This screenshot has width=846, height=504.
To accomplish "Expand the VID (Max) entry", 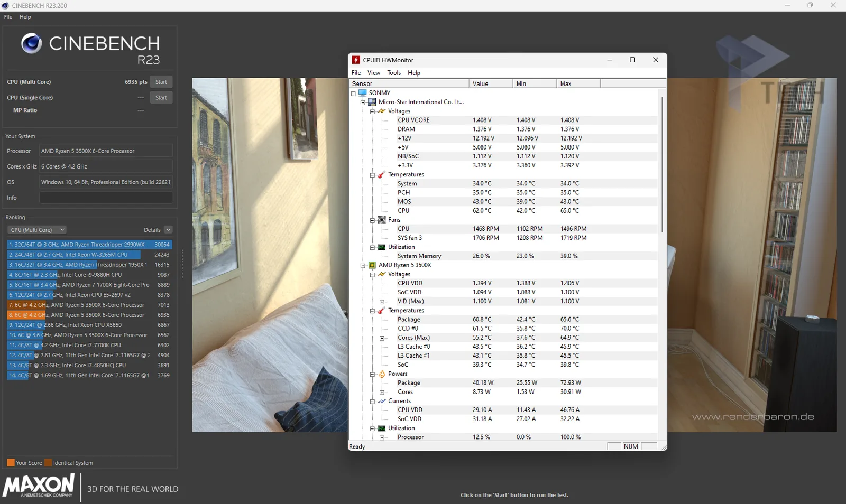I will pyautogui.click(x=382, y=302).
